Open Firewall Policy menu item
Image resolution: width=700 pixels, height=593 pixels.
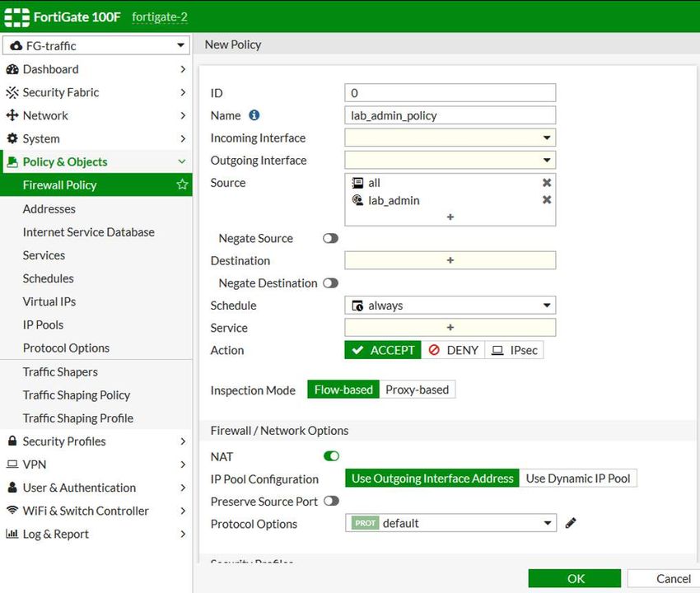point(96,184)
